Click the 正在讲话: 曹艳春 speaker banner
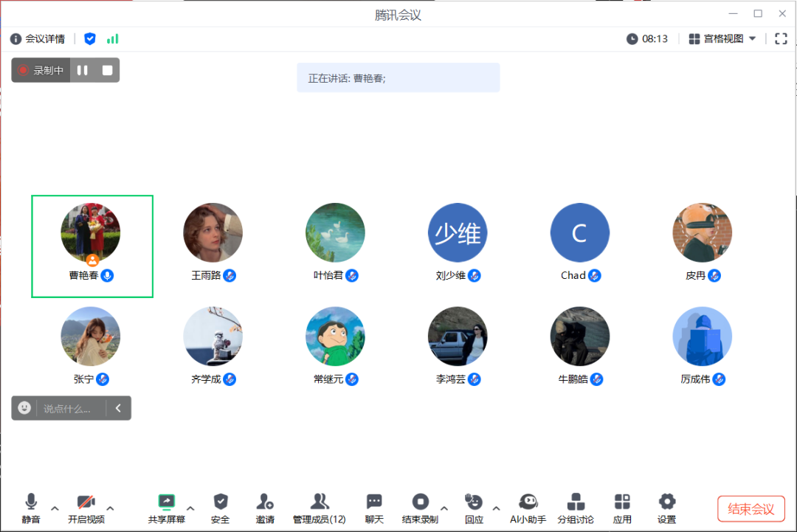797x532 pixels. (x=398, y=77)
